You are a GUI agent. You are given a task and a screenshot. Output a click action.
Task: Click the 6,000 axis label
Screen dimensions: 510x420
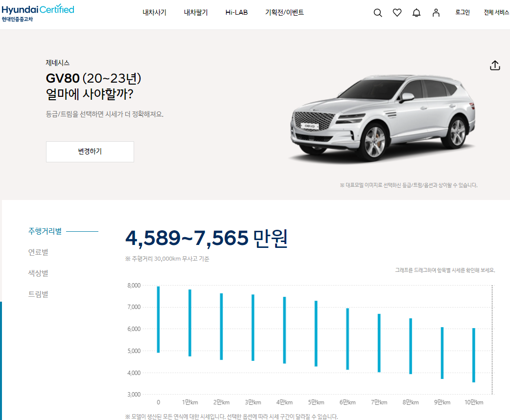[x=134, y=329]
